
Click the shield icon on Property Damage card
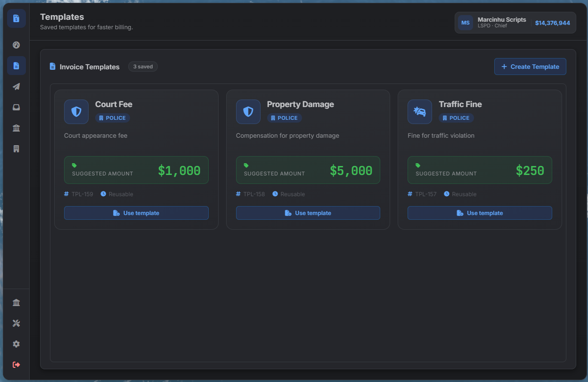[x=248, y=112]
